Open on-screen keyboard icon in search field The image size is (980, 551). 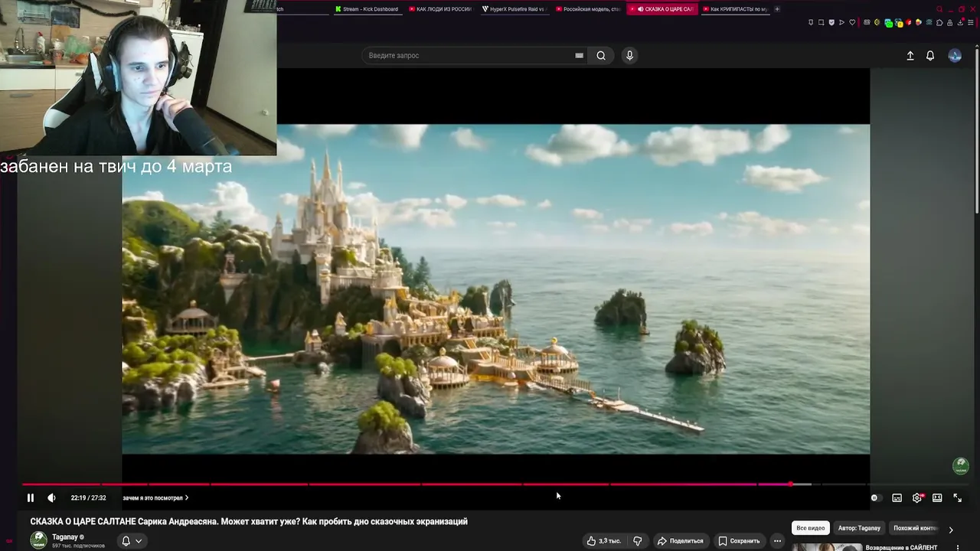pyautogui.click(x=580, y=55)
